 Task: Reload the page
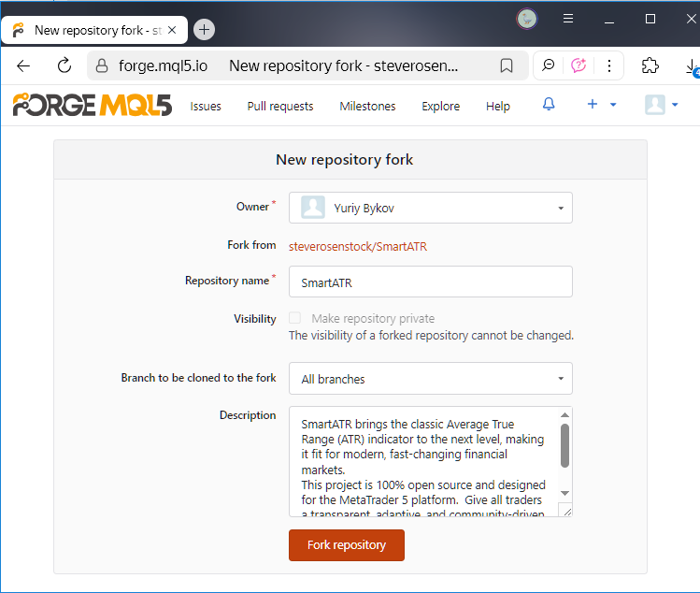pos(64,65)
